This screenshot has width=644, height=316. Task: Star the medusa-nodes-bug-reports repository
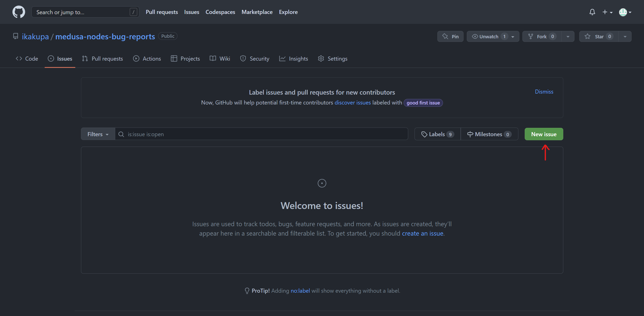click(x=598, y=36)
